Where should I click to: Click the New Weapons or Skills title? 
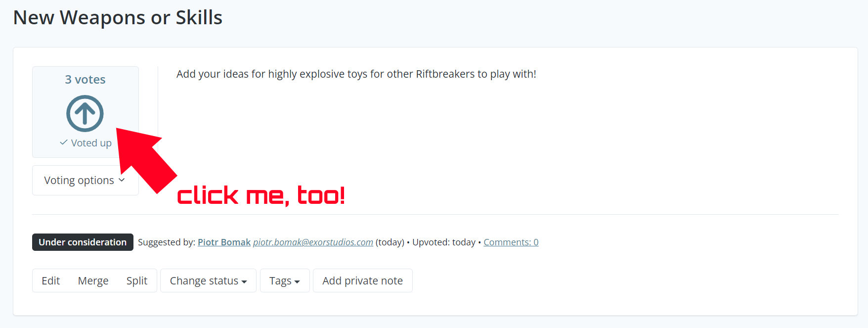point(118,18)
